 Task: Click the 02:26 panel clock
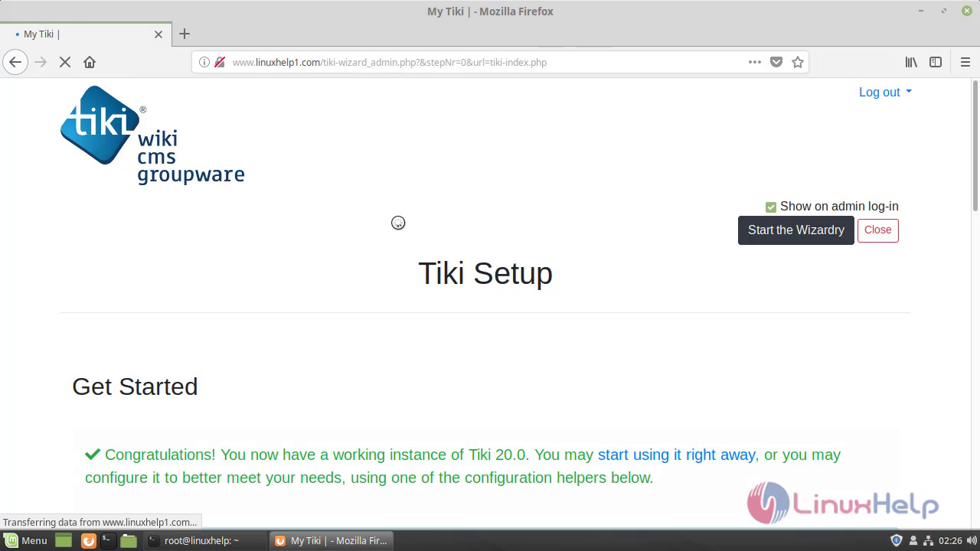pos(950,540)
